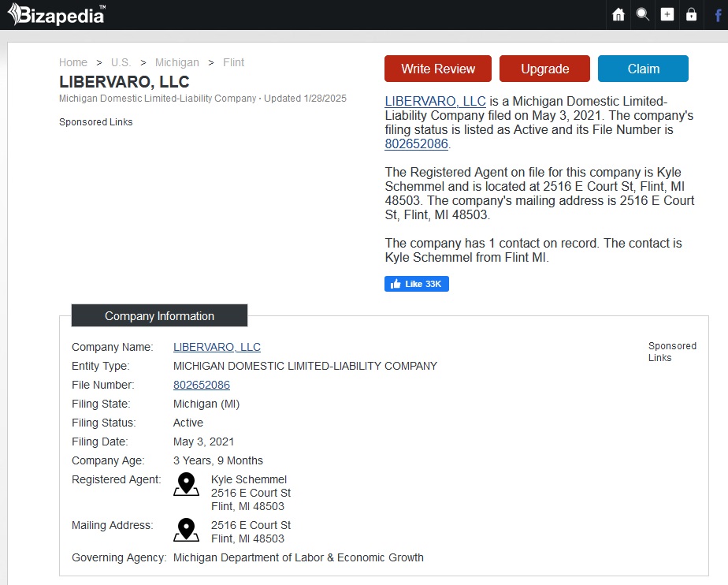Click the Facebook Like 33K button

417,284
